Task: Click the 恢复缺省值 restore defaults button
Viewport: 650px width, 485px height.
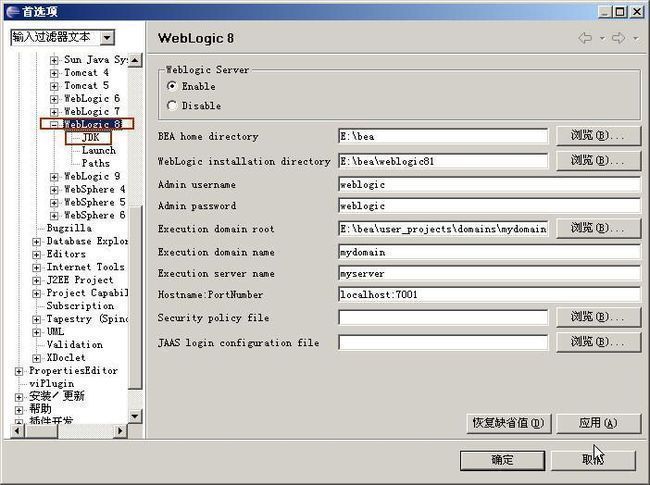Action: (x=508, y=423)
